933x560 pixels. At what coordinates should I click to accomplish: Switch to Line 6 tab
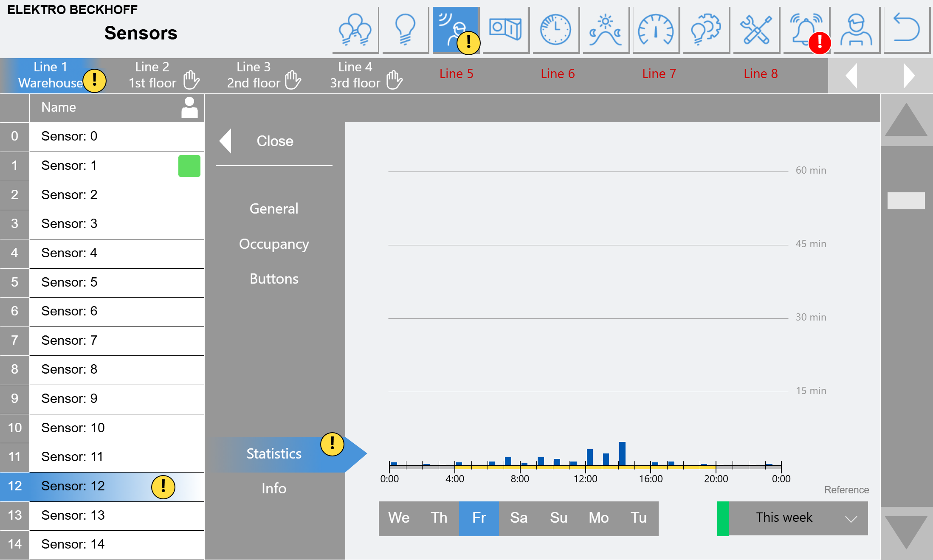tap(558, 74)
